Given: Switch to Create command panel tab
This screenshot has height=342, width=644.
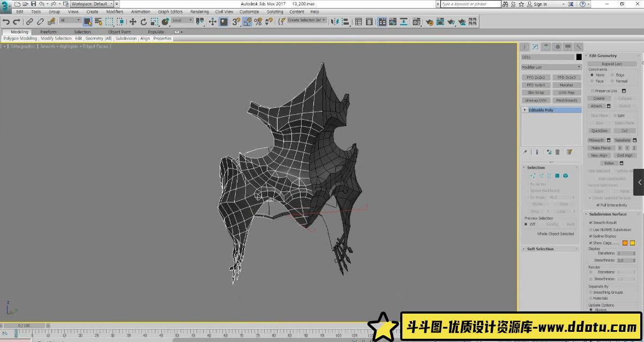Looking at the screenshot, I should tap(525, 47).
